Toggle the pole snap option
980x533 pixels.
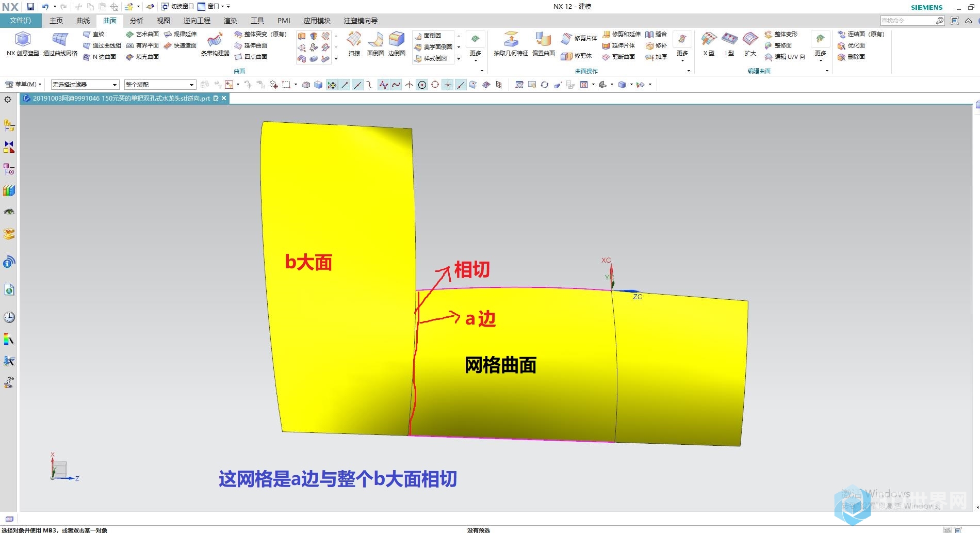pyautogui.click(x=383, y=85)
